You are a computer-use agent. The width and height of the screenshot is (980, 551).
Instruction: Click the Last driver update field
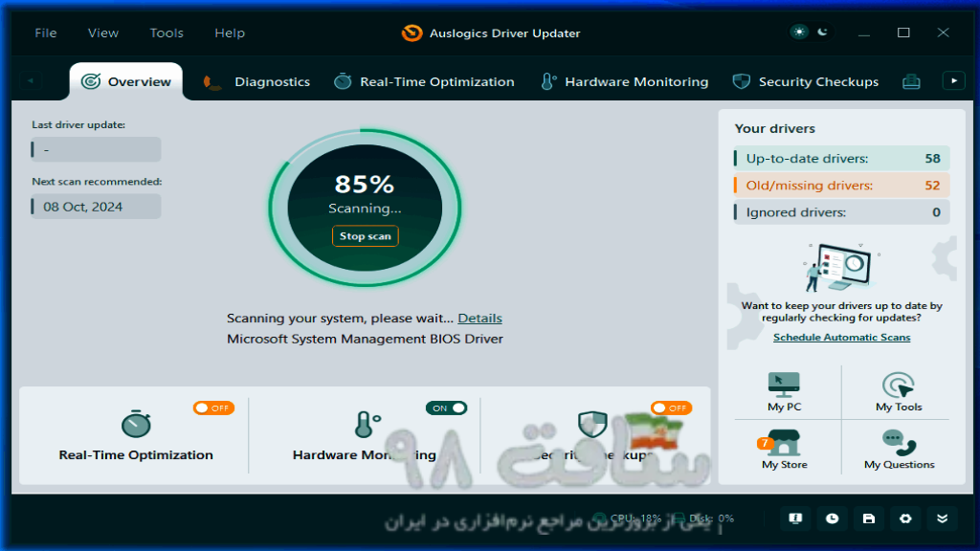pos(96,150)
